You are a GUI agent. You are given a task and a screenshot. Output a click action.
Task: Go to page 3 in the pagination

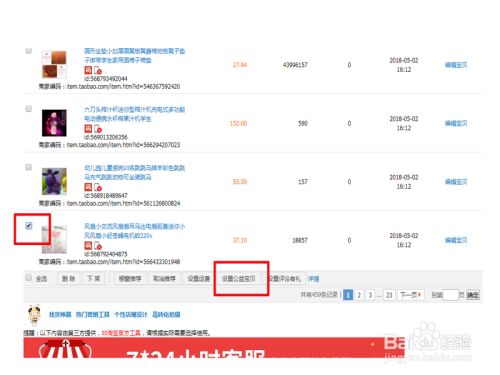[x=370, y=295]
